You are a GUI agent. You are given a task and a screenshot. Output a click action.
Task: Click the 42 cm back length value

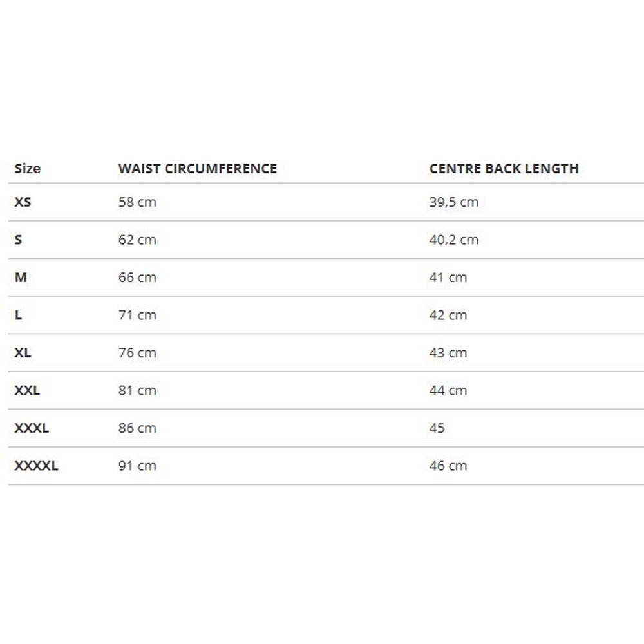tap(448, 315)
